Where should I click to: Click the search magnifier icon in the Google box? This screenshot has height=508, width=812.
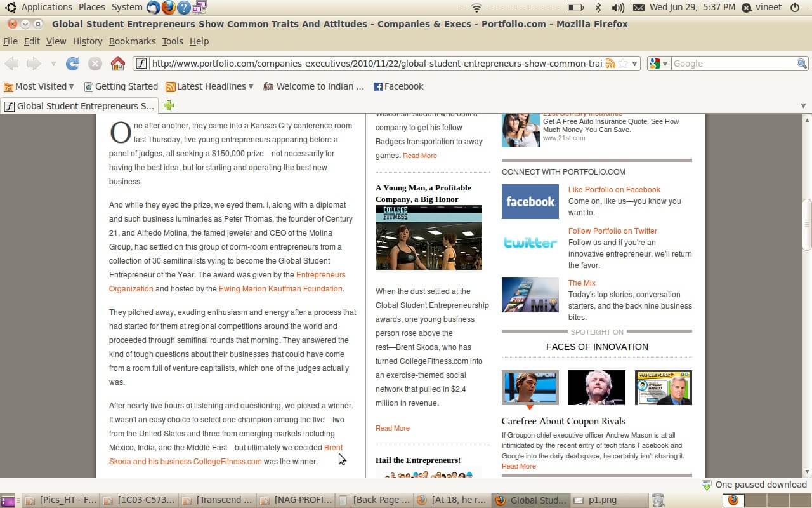[801, 63]
